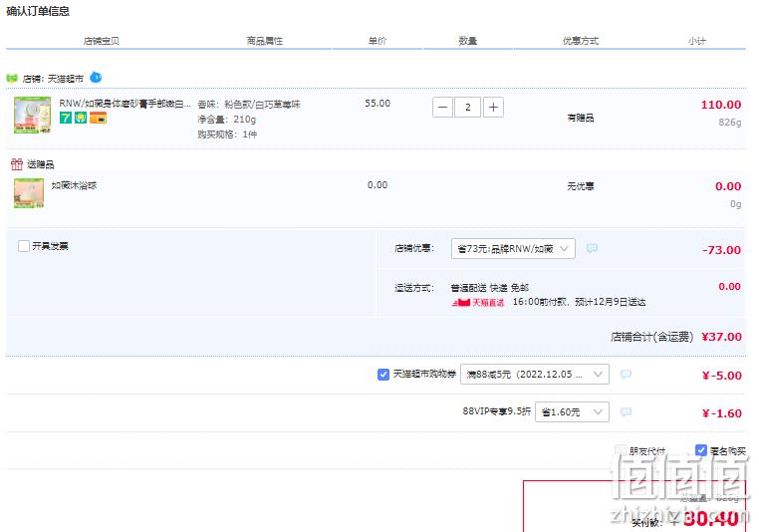The height and width of the screenshot is (532, 759).
Task: Click the orange credit card badge
Action: pos(98,118)
